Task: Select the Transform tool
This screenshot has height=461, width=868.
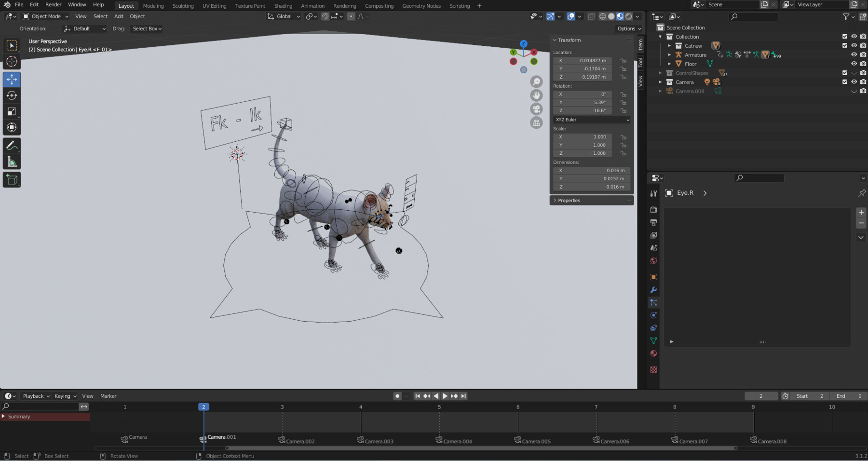Action: 12,127
